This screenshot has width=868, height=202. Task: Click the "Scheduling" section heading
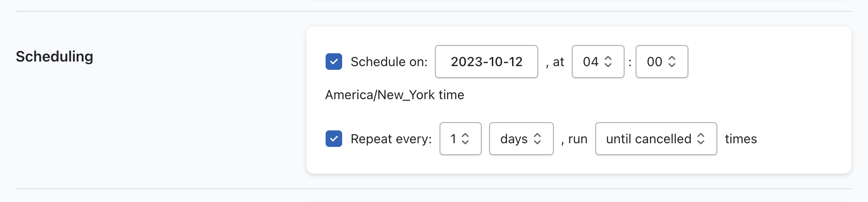(x=55, y=56)
